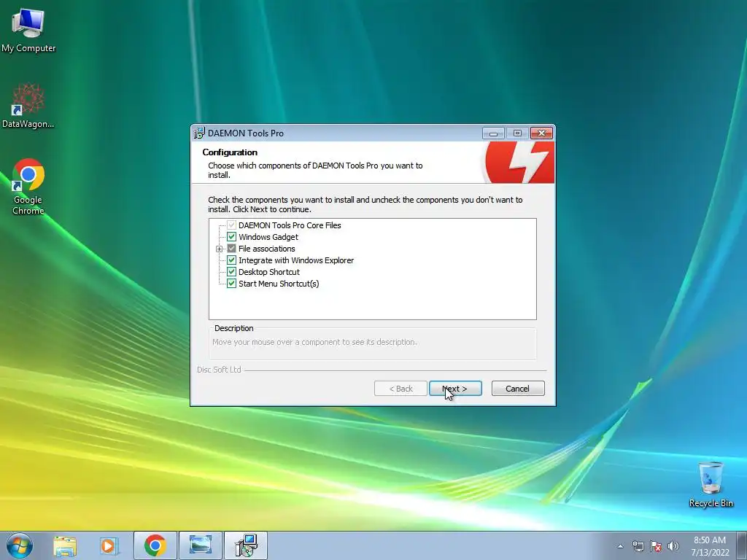
Task: Maximize the DAEMON Tools Pro installer
Action: (x=517, y=133)
